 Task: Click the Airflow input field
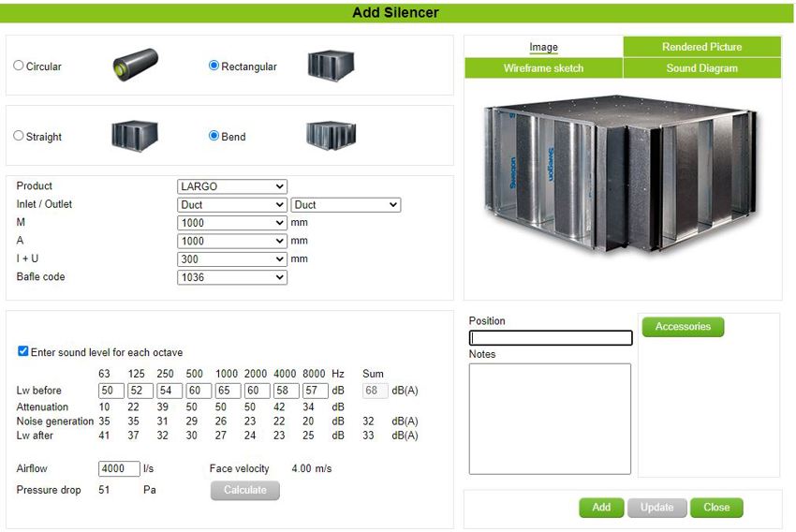[x=119, y=469]
